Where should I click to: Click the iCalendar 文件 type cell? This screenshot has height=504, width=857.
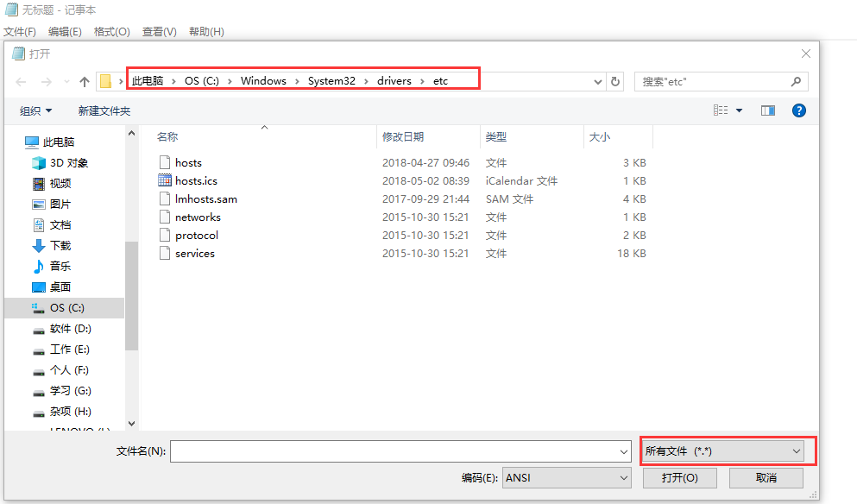[x=521, y=181]
